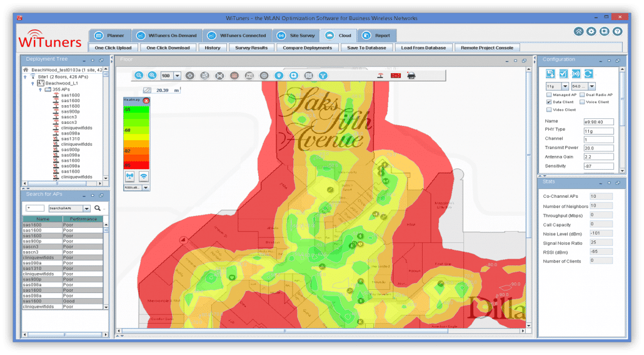
Task: Uncheck the Data Client checkbox
Action: click(x=549, y=102)
